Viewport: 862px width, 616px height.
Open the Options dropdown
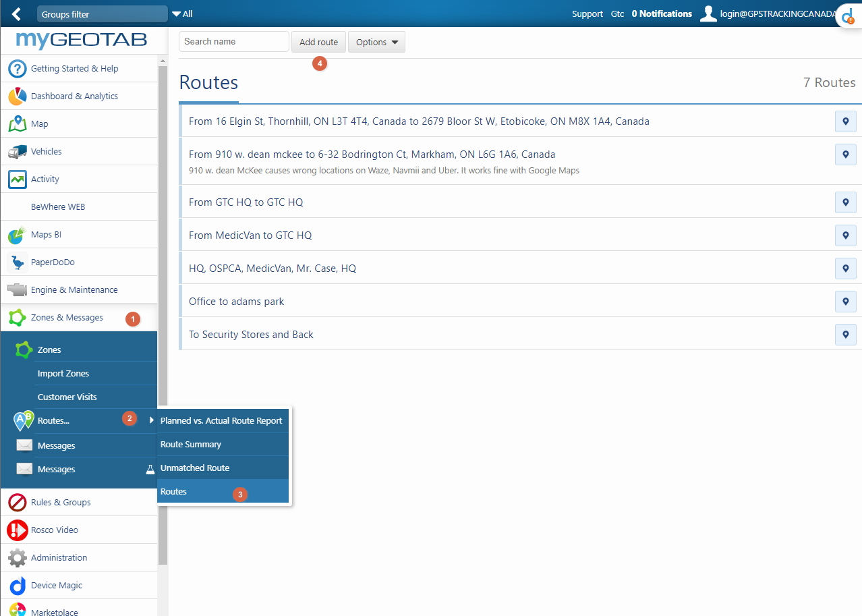tap(376, 42)
